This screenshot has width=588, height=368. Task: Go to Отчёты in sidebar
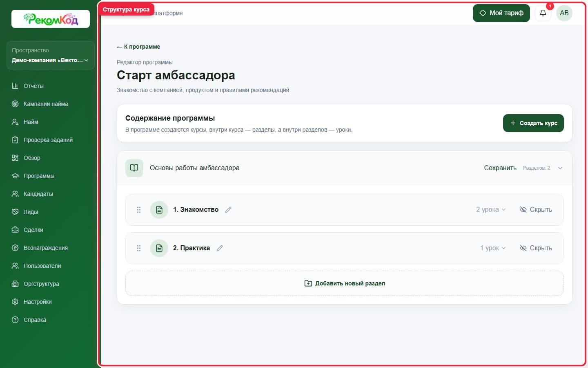click(33, 86)
